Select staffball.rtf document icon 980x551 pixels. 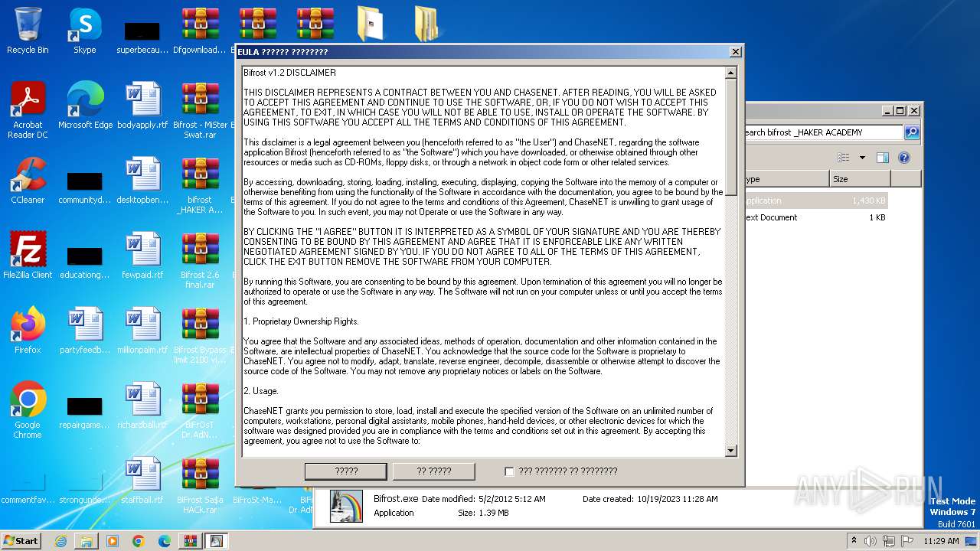point(142,481)
